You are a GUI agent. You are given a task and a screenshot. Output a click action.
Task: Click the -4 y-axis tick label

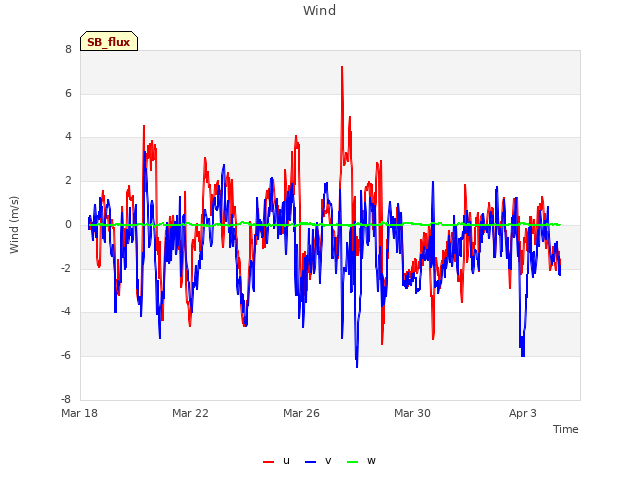point(66,312)
